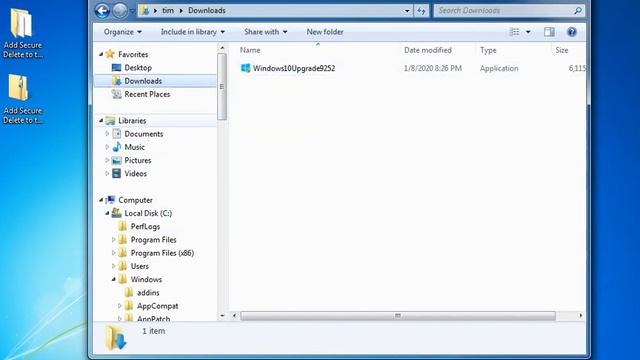The height and width of the screenshot is (360, 640).
Task: Select second 'Add Secure Delete' desktop zip icon
Action: tap(22, 99)
